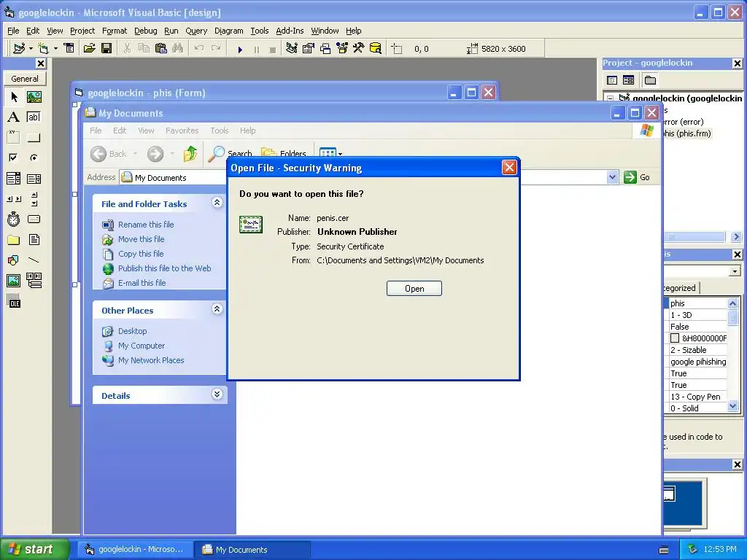The image size is (747, 560).
Task: Switch to googlelockin taskbar button
Action: tap(136, 550)
